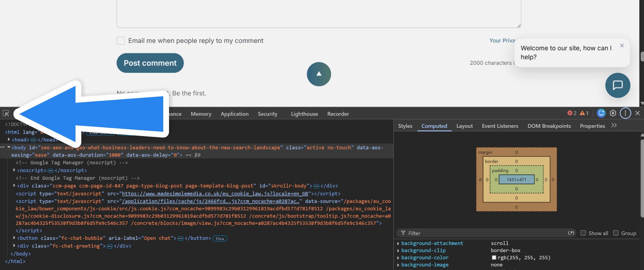Switch to the Application panel

coord(234,114)
